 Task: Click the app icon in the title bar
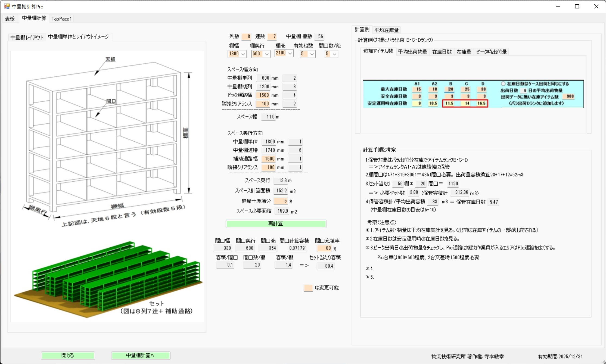coord(7,6)
